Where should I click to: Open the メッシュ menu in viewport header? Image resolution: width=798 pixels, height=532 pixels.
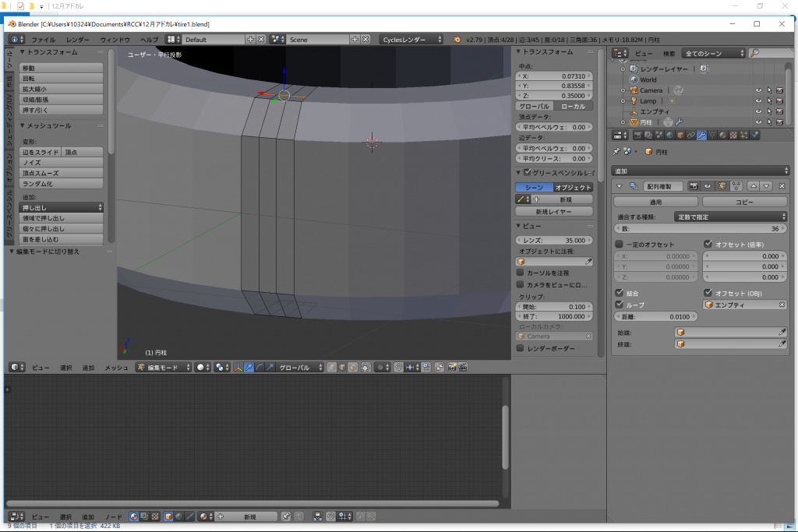click(x=116, y=367)
